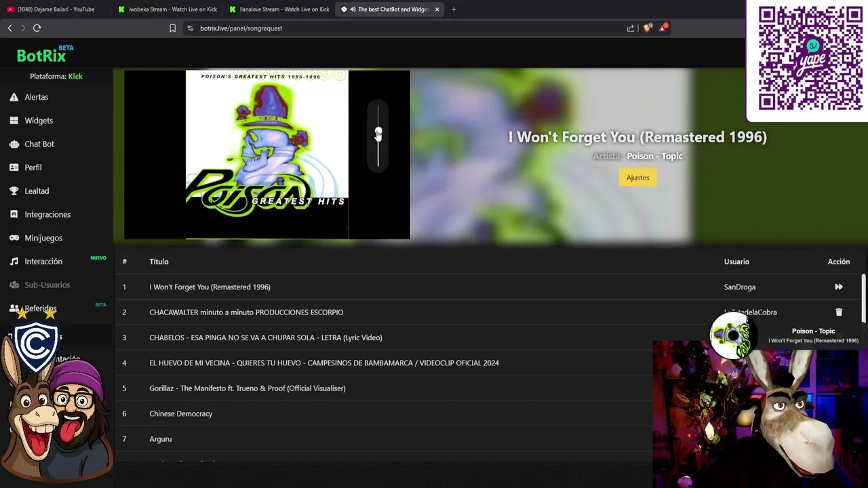Select the Chat Bot robot icon
The height and width of the screenshot is (488, 868).
point(14,144)
